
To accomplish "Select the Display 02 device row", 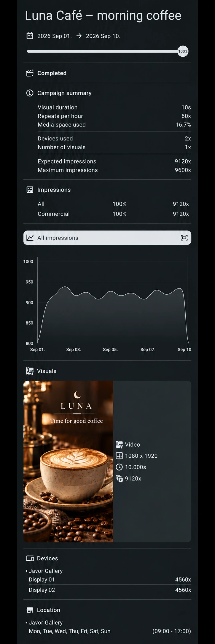I will pyautogui.click(x=110, y=590).
